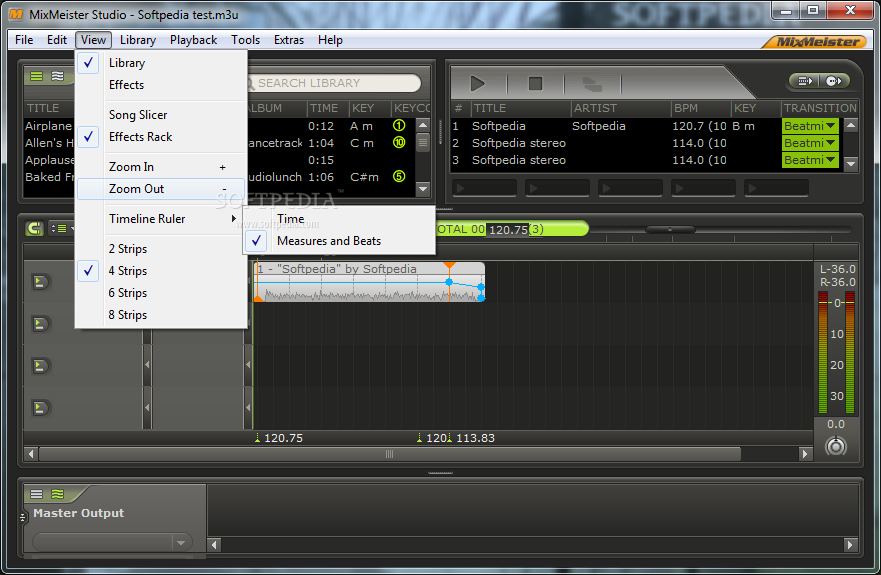This screenshot has width=881, height=575.
Task: Click the 120.75 BPM marker below timeline
Action: click(x=279, y=438)
